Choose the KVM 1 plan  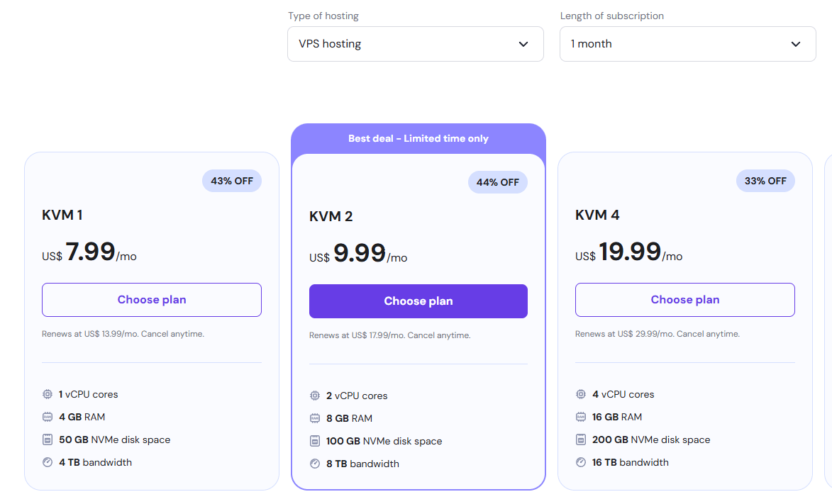pyautogui.click(x=152, y=300)
